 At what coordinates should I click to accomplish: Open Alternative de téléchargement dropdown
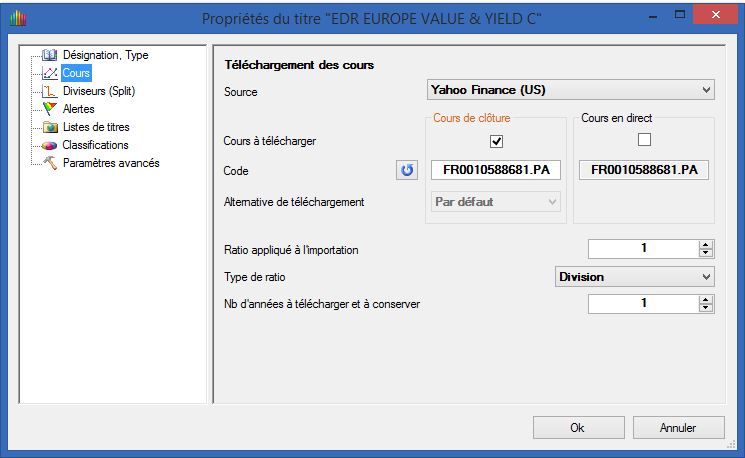(x=495, y=202)
